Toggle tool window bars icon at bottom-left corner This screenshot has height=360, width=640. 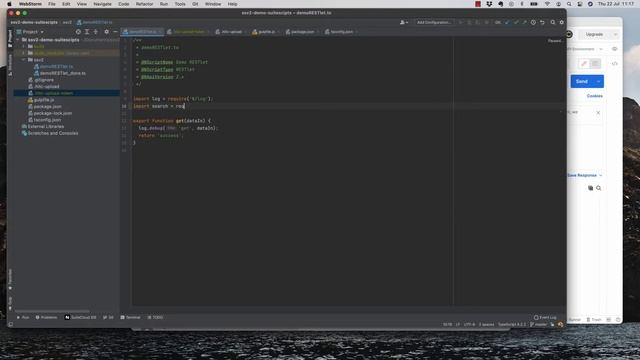click(11, 324)
